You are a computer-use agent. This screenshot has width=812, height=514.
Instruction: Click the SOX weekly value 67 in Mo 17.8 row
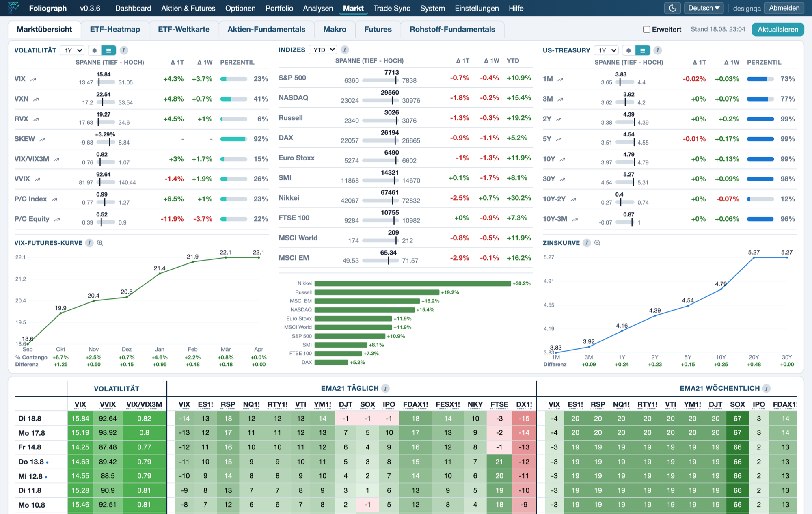coord(737,433)
